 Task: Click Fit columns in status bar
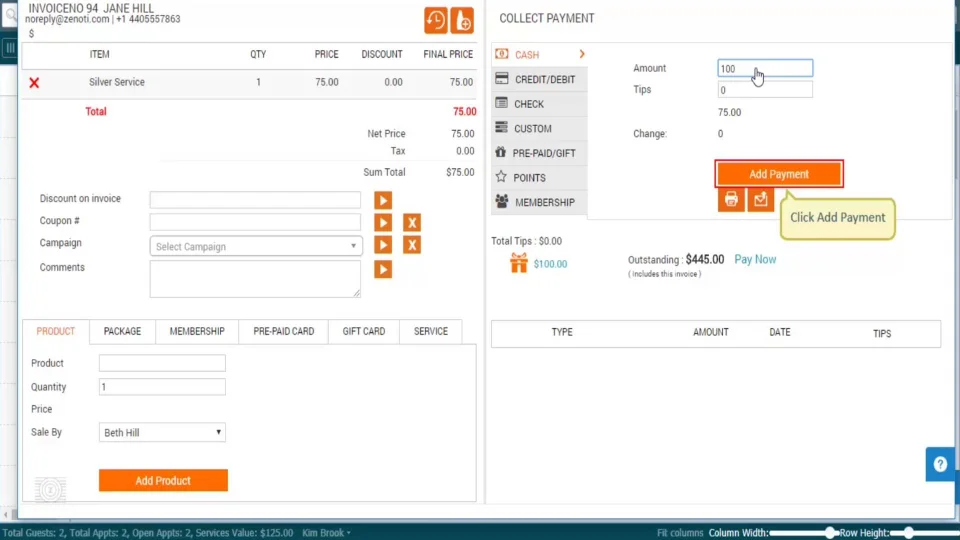(680, 533)
